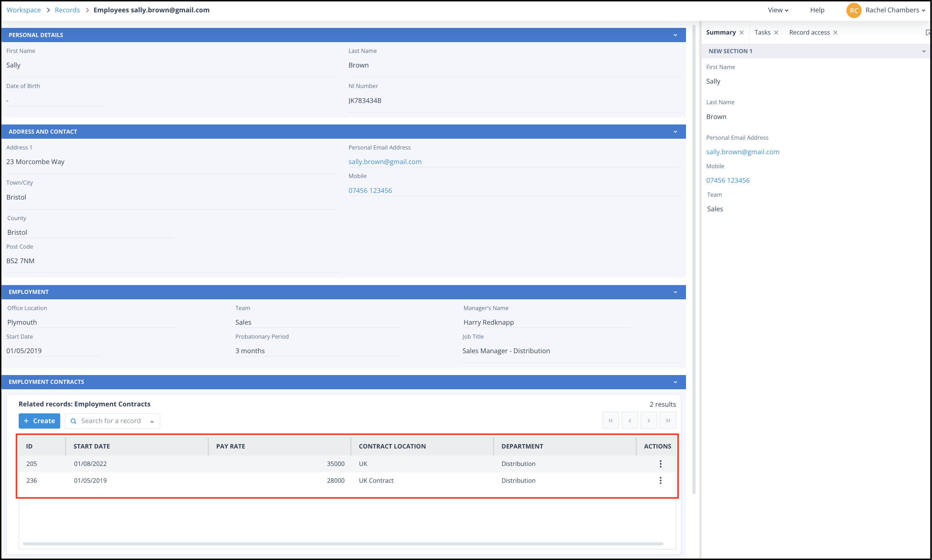The height and width of the screenshot is (560, 932).
Task: Click Office Location value Plymouth
Action: click(22, 323)
